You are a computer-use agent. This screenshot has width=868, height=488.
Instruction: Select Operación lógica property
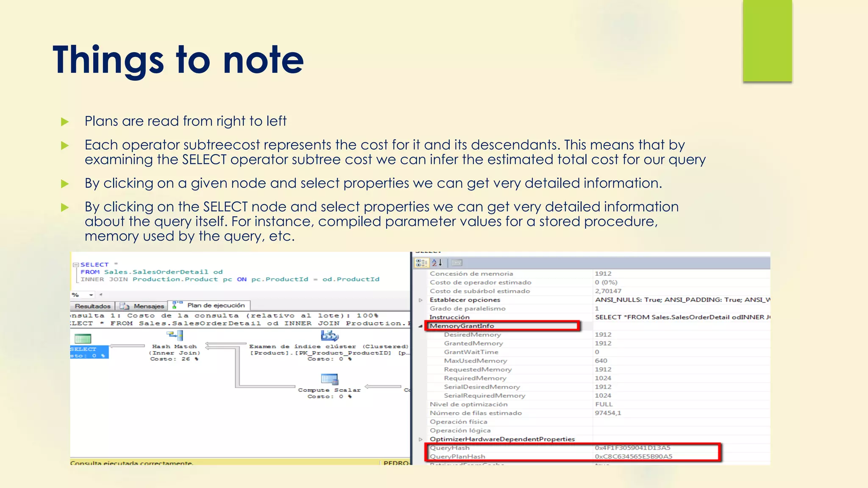(460, 430)
